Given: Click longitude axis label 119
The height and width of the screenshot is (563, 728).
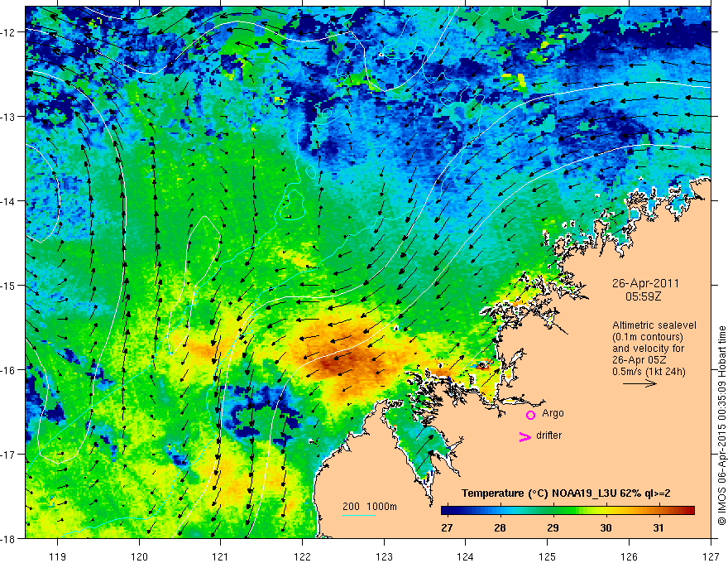Looking at the screenshot, I should pyautogui.click(x=58, y=556).
